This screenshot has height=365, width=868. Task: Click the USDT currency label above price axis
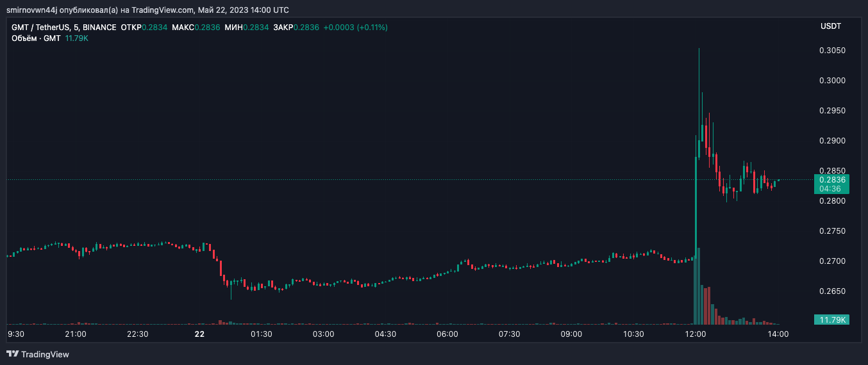[x=831, y=26]
